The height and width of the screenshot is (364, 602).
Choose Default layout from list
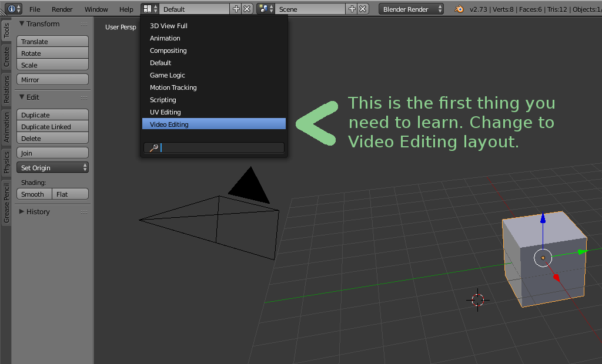point(214,62)
